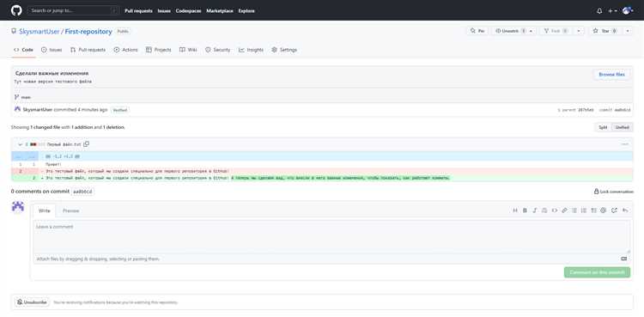Open the create new plus dropdown
The image size is (644, 317).
click(x=612, y=10)
